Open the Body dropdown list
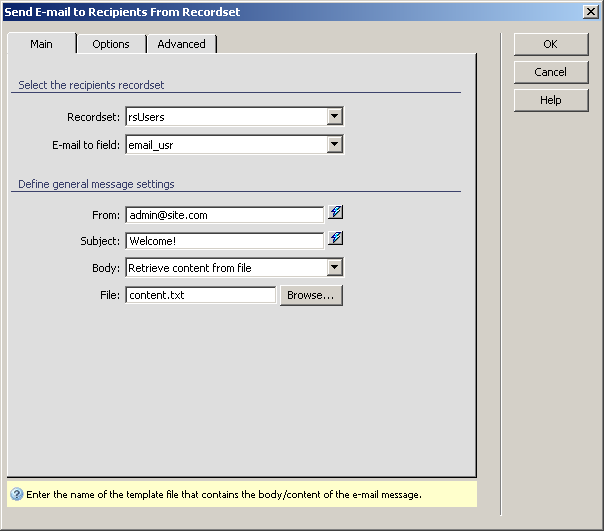604x531 pixels. point(334,267)
